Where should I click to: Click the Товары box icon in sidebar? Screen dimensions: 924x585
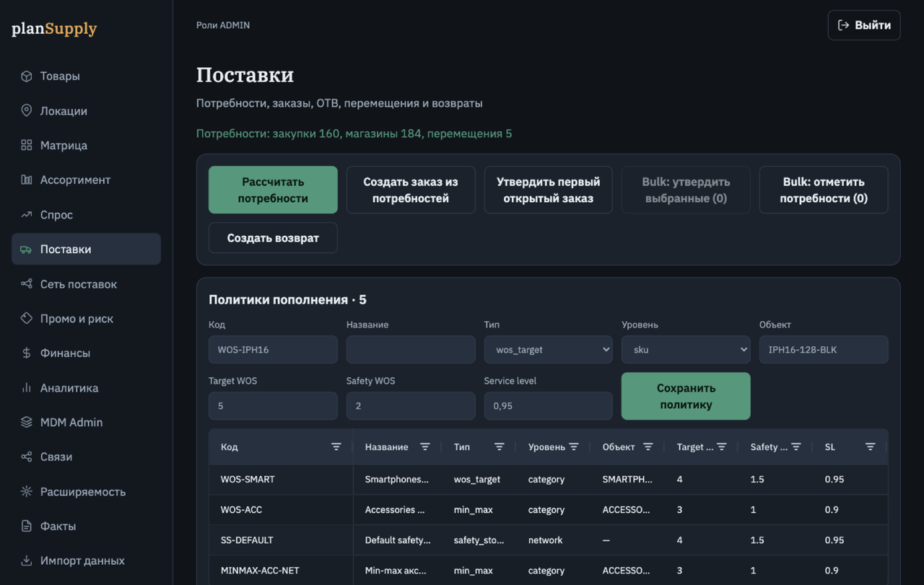pos(27,76)
